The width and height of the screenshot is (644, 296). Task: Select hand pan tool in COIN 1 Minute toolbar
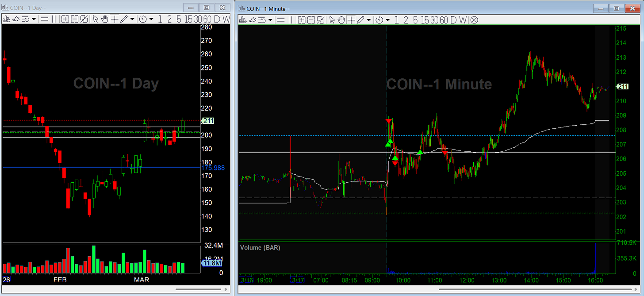[341, 20]
